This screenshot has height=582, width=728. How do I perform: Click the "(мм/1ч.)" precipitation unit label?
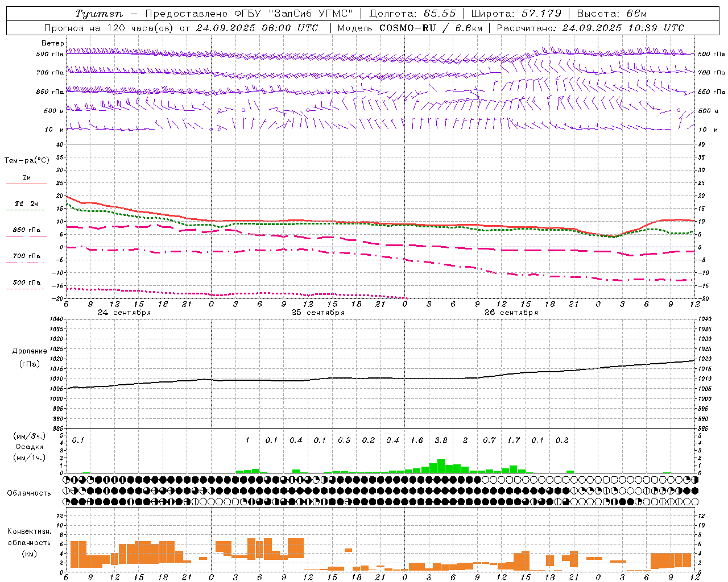[x=30, y=458]
